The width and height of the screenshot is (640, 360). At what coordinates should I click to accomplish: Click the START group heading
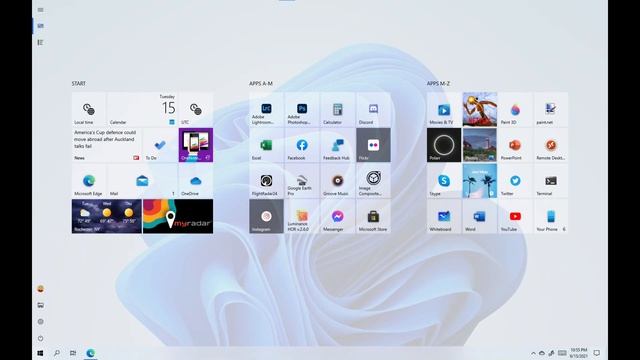tap(79, 84)
